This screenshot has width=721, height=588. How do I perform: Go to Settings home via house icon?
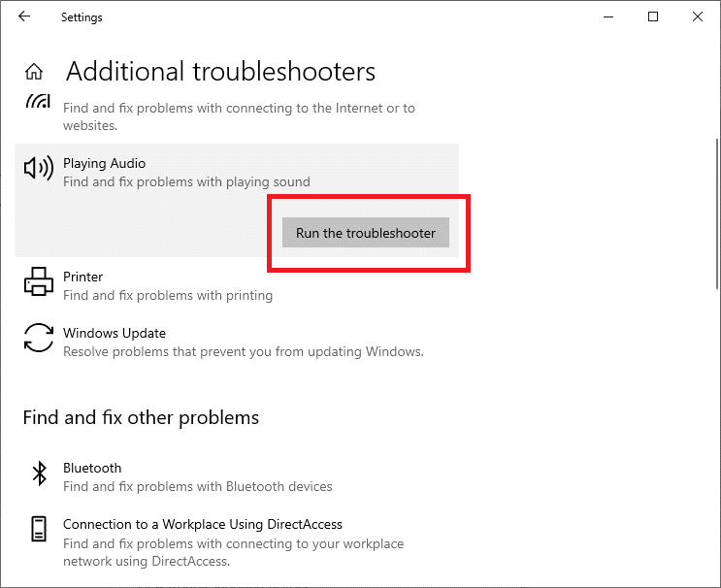(34, 72)
